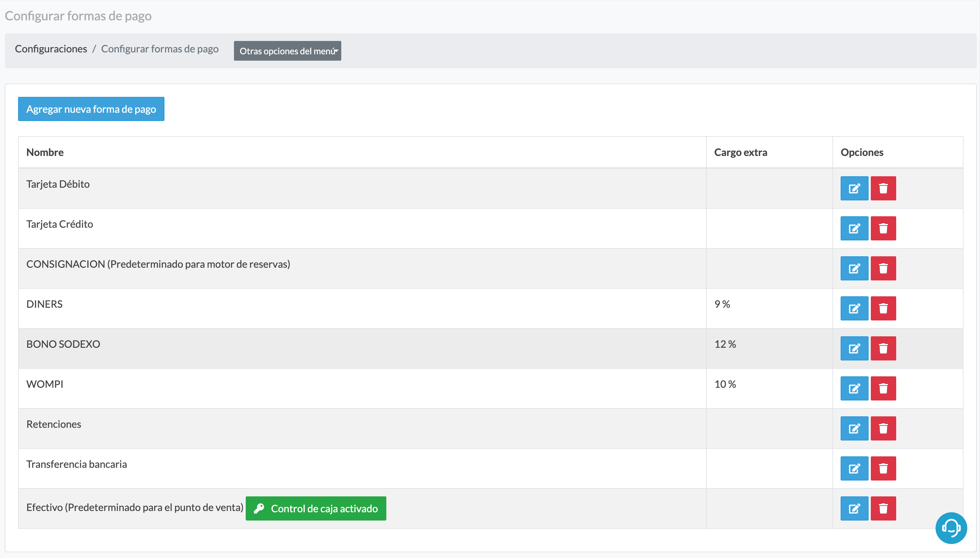Click the Nombre column header
This screenshot has width=980, height=558.
click(362, 152)
